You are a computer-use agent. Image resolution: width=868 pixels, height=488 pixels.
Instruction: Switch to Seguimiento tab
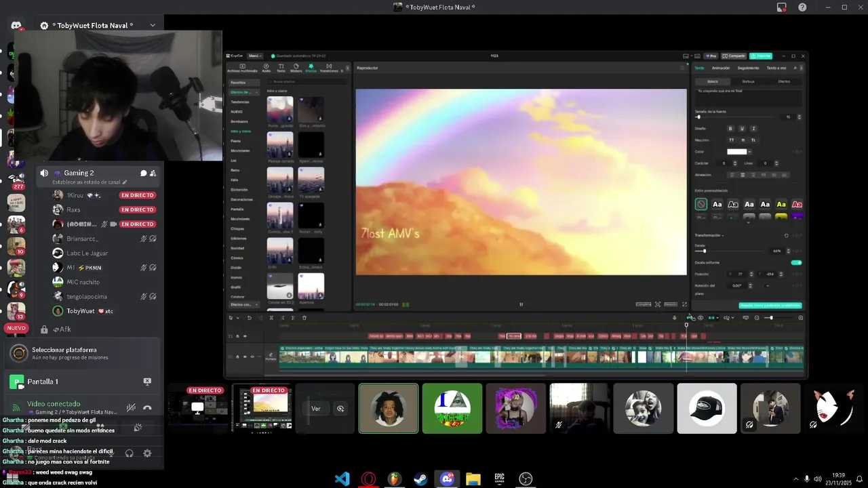[x=748, y=68]
